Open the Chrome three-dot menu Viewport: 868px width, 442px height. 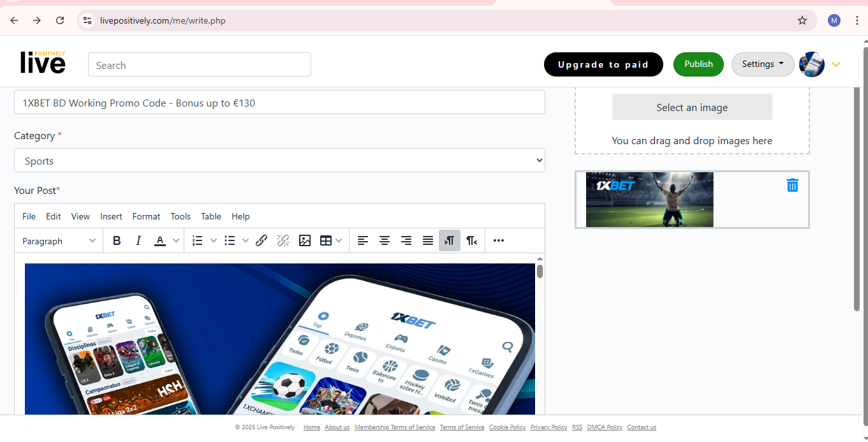(x=857, y=20)
